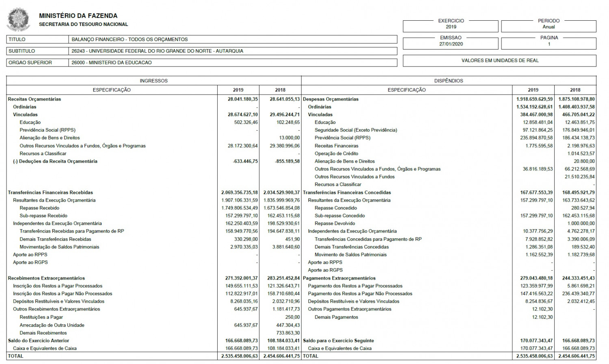Click 'VALORES EM UNIDADES DE REAL' box

(500, 60)
